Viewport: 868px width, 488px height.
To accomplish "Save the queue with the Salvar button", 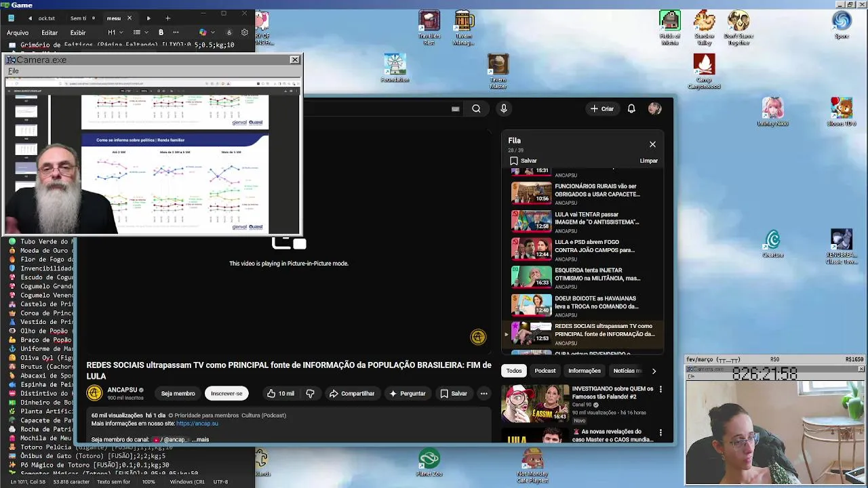I will (x=523, y=161).
